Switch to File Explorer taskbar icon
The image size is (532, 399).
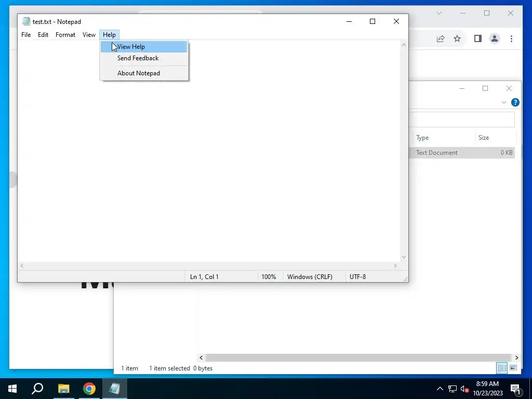click(x=63, y=389)
